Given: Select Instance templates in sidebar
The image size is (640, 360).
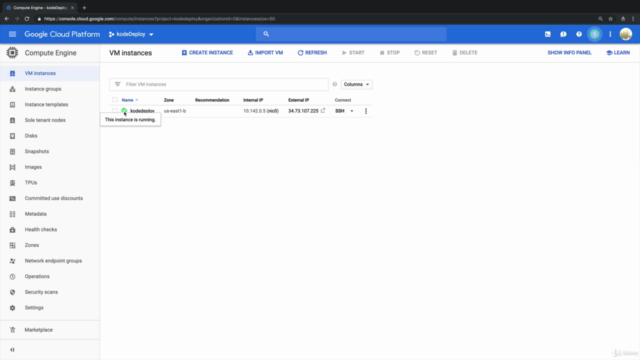Looking at the screenshot, I should pyautogui.click(x=47, y=104).
